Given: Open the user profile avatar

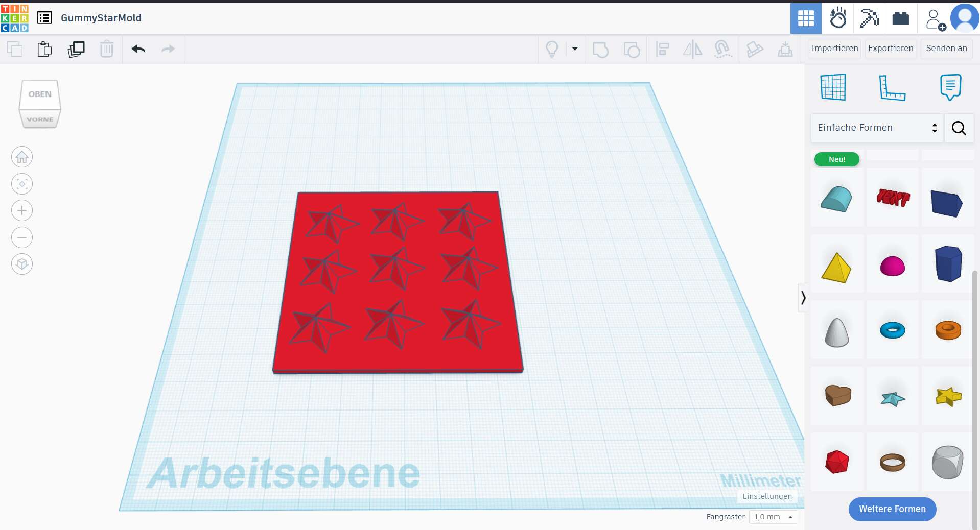Looking at the screenshot, I should tap(965, 18).
